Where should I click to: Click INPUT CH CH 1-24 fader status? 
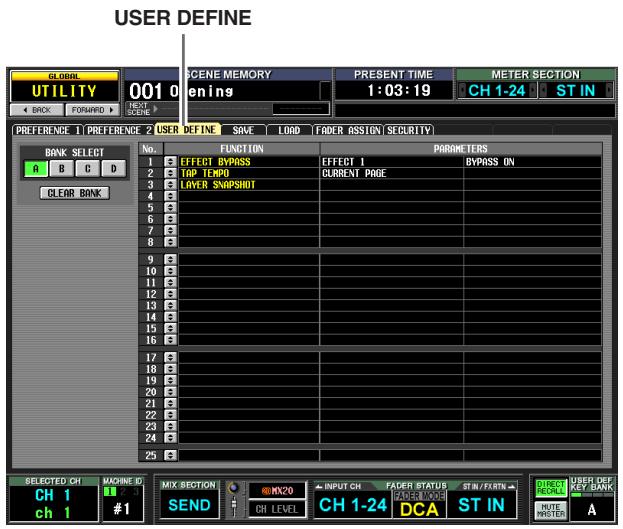click(x=353, y=505)
